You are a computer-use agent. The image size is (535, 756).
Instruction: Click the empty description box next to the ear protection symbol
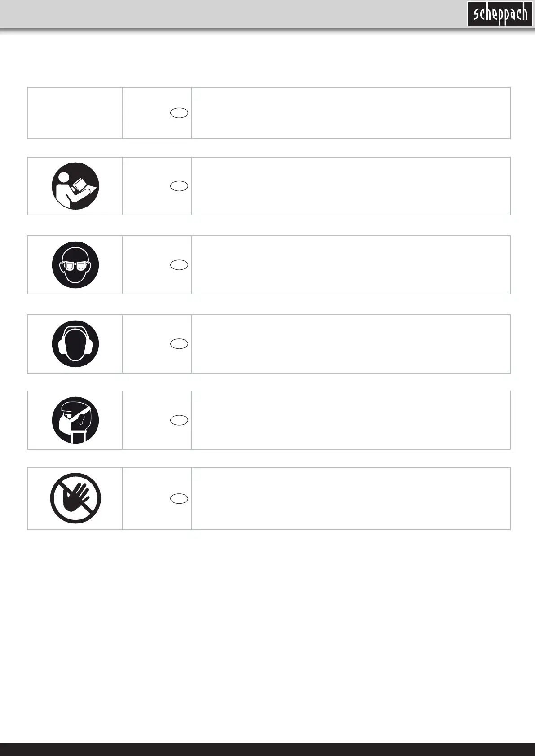click(351, 344)
